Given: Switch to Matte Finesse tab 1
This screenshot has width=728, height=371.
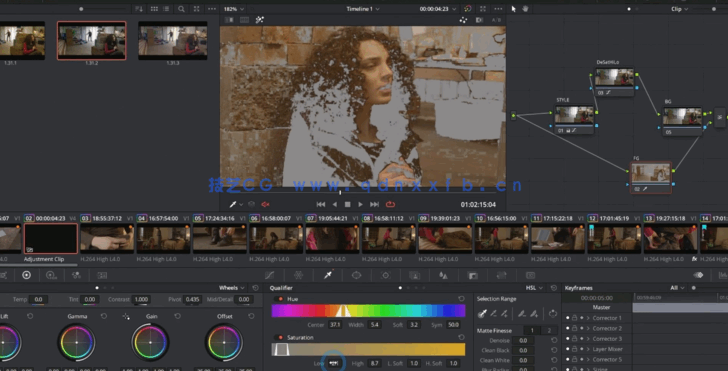Looking at the screenshot, I should pos(532,331).
